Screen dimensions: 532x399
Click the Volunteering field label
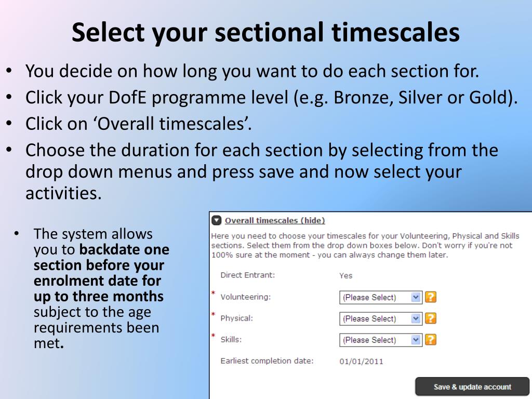245,297
